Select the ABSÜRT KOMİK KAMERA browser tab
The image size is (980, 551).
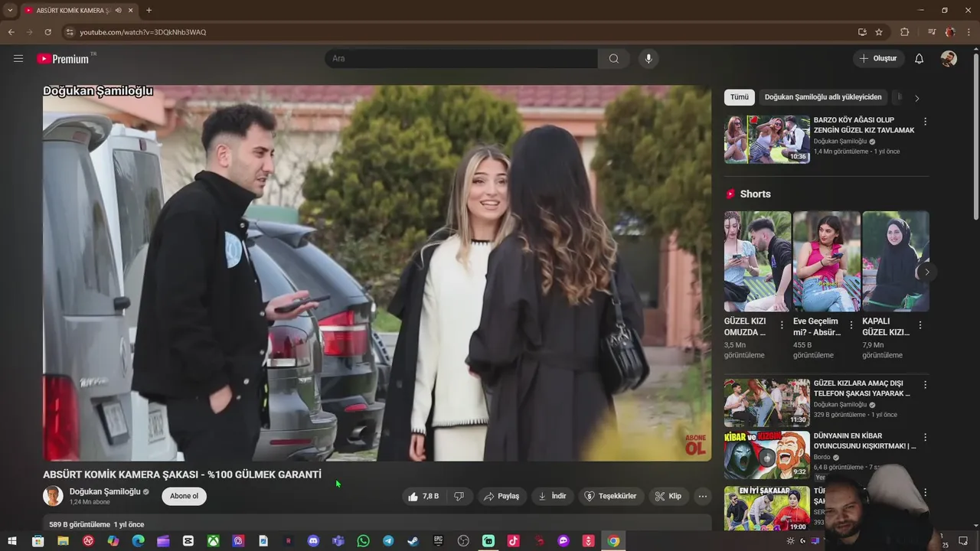80,10
